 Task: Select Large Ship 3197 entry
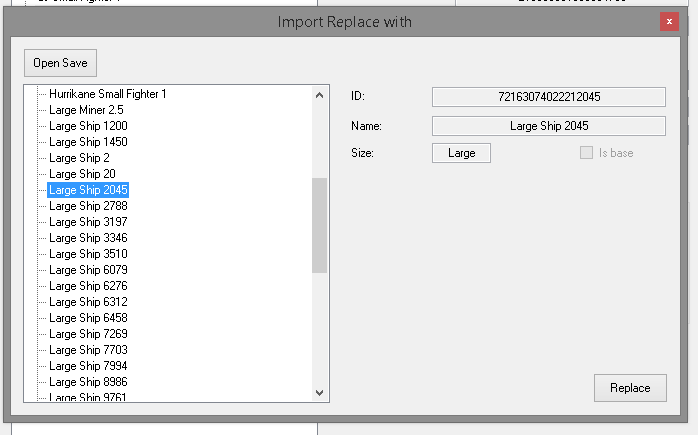click(88, 222)
